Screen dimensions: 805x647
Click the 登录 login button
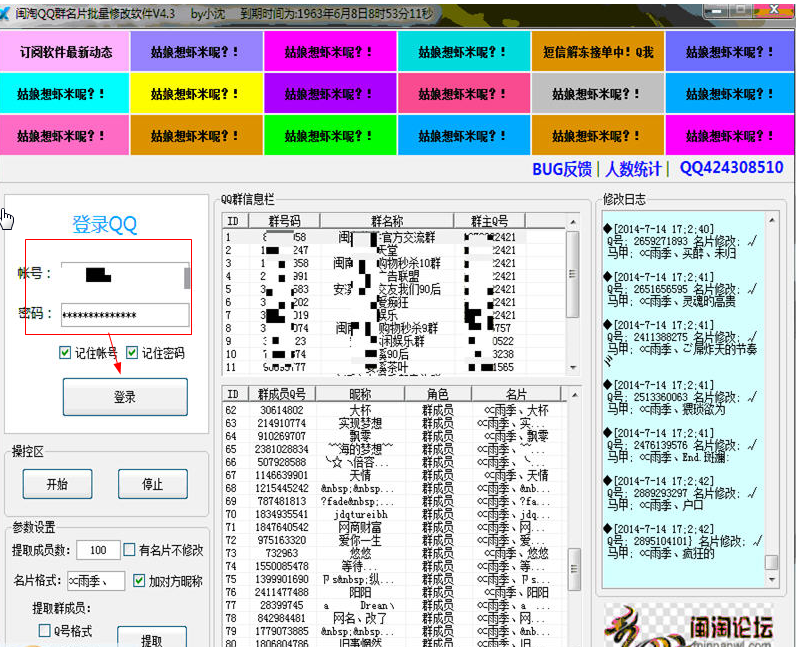[x=125, y=396]
